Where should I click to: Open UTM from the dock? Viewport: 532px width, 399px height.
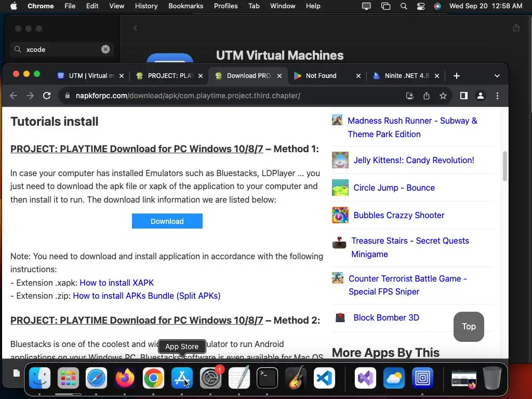(x=422, y=378)
